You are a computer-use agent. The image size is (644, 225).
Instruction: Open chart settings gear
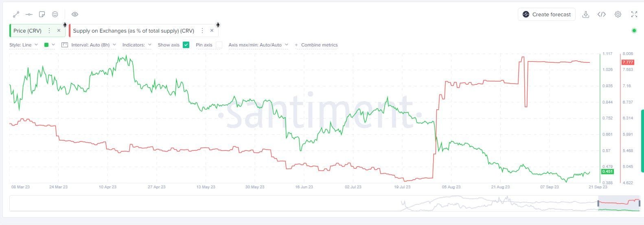click(x=618, y=14)
